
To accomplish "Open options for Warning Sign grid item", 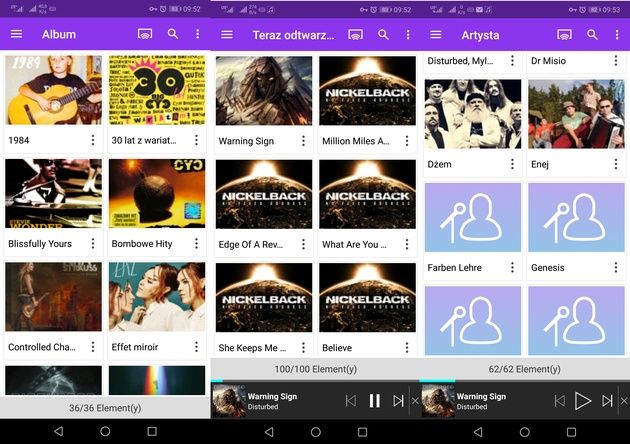I will click(x=303, y=141).
